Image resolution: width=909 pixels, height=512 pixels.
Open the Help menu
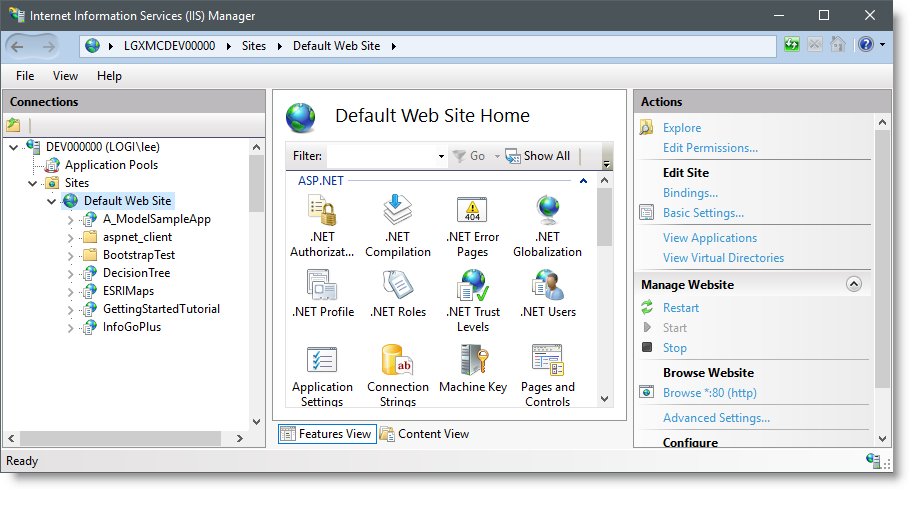(x=109, y=76)
